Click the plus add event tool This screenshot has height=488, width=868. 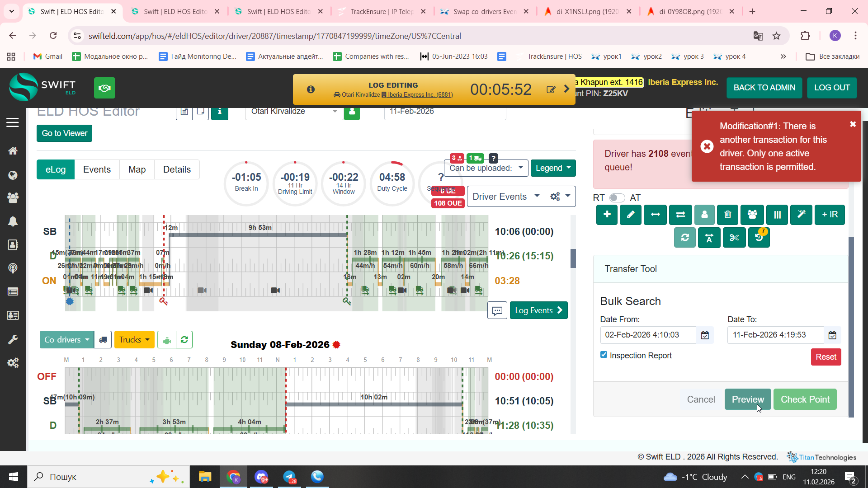click(607, 215)
